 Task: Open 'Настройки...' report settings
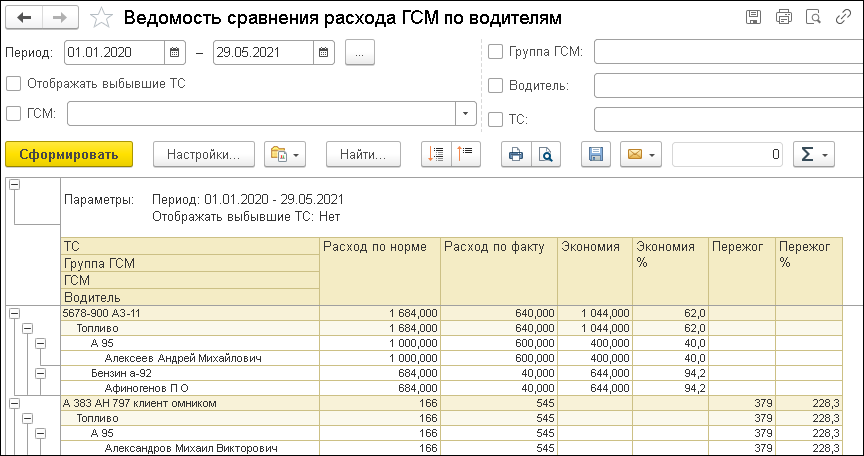click(x=204, y=154)
